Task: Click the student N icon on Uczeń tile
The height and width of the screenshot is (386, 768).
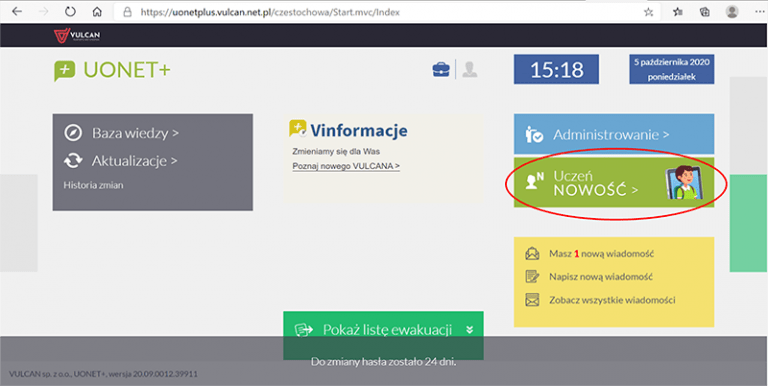Action: (534, 181)
